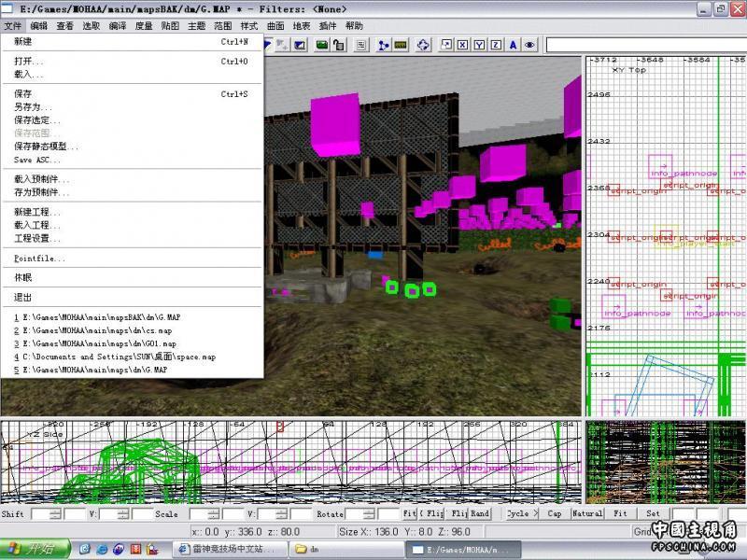
Task: Click the text list toolbar icon
Action: [x=361, y=45]
